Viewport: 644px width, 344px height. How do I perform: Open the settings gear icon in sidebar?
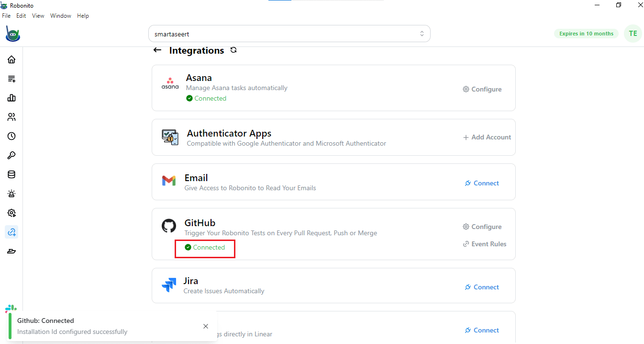point(11,213)
